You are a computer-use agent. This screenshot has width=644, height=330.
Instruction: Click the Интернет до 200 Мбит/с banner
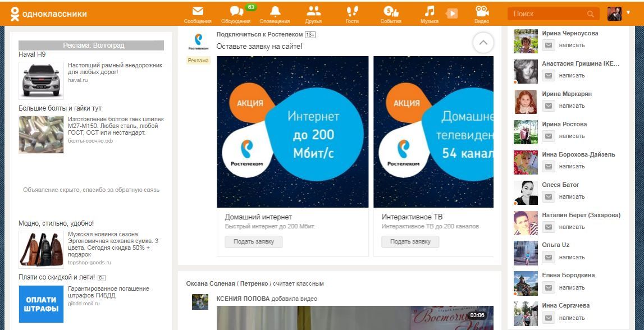pos(293,132)
